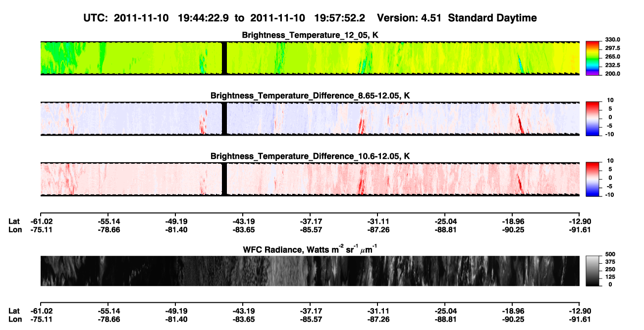Click the 232.5 colorbar label

point(612,65)
